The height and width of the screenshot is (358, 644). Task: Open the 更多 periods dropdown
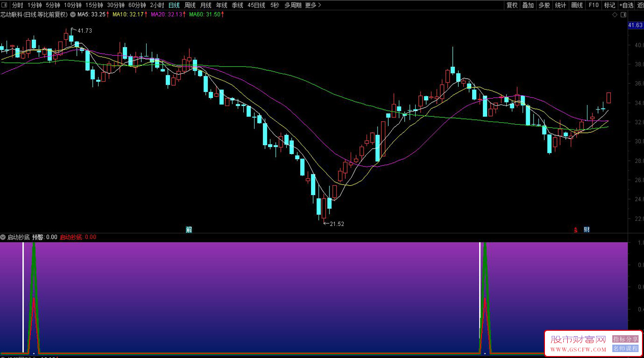coord(313,5)
